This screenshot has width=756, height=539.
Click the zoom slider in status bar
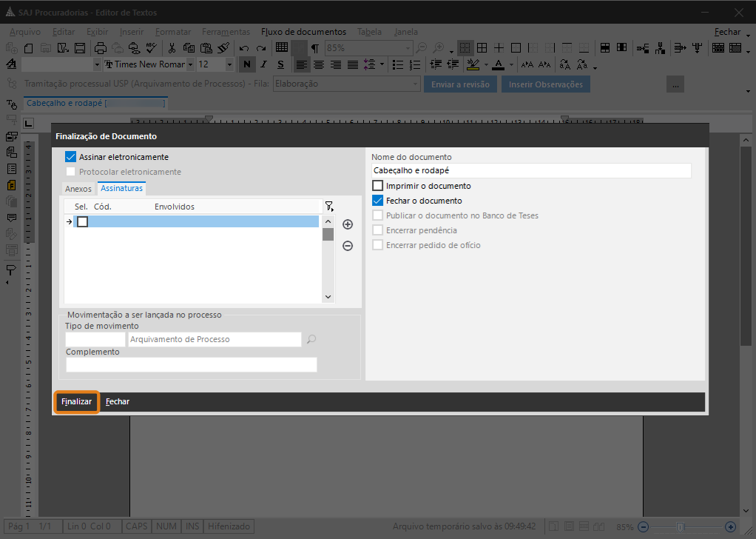pos(680,527)
